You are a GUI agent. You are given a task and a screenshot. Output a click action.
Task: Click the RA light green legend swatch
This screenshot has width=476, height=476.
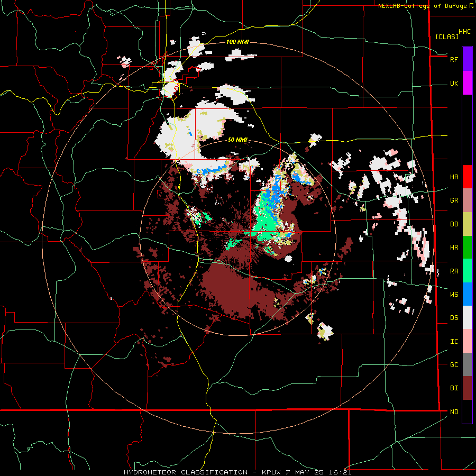tap(467, 271)
